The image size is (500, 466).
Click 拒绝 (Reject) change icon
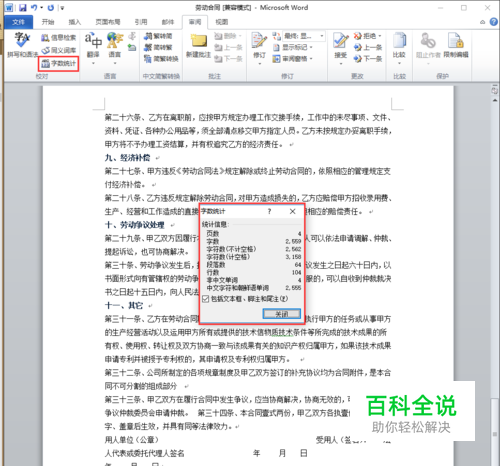358,36
